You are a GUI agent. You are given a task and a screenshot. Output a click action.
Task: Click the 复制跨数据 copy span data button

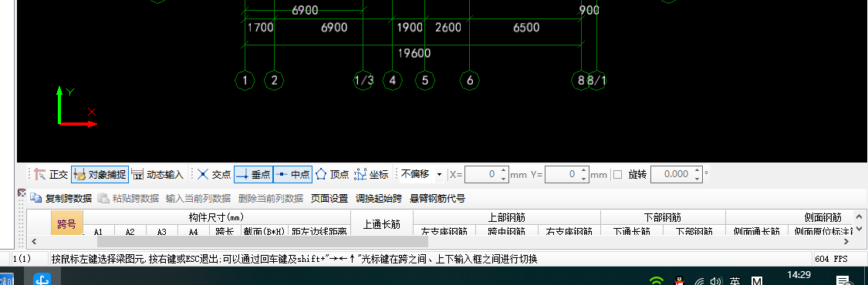point(61,198)
